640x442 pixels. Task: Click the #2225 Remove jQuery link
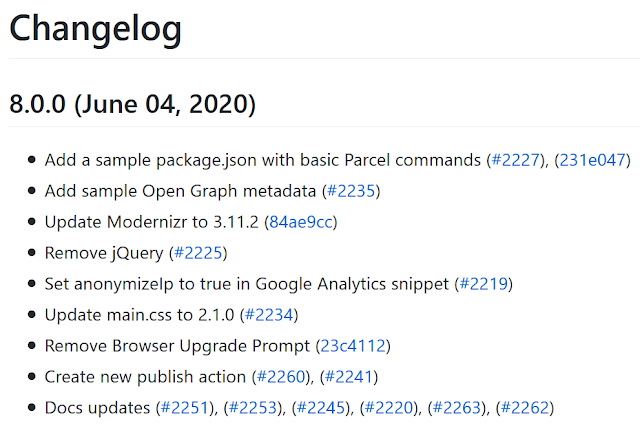[x=197, y=253]
